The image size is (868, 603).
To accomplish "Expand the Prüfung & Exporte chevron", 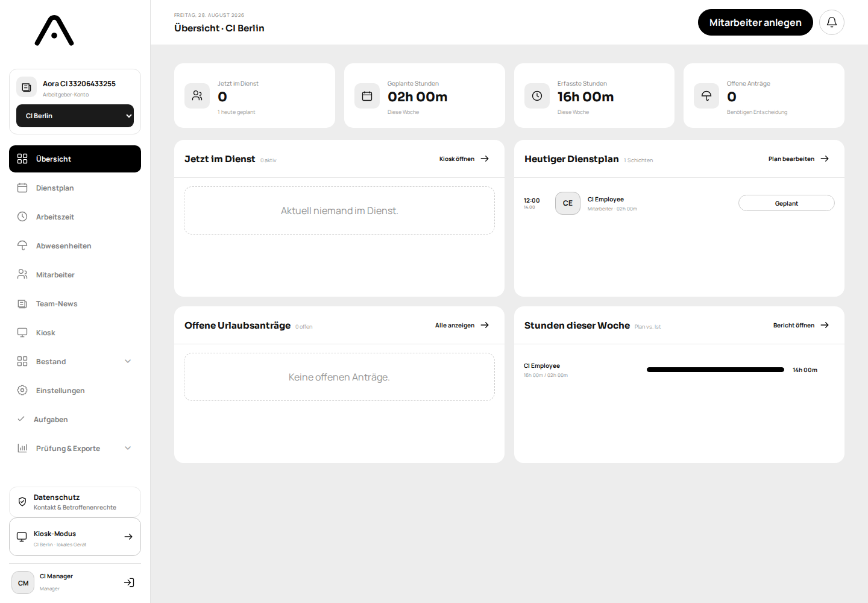I will (x=128, y=448).
